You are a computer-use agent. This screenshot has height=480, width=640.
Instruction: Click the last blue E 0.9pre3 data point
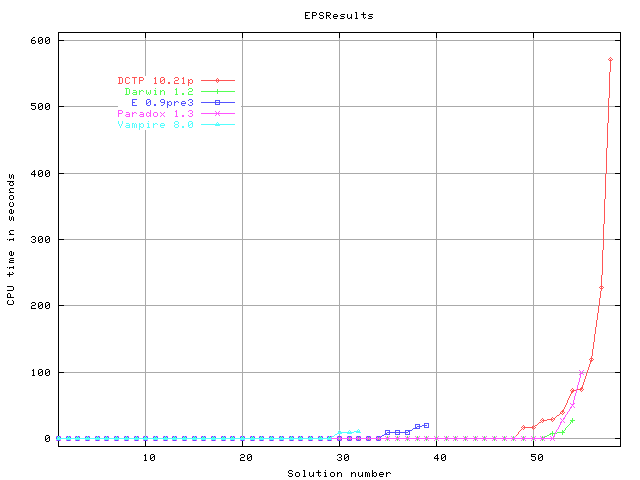pyautogui.click(x=427, y=425)
